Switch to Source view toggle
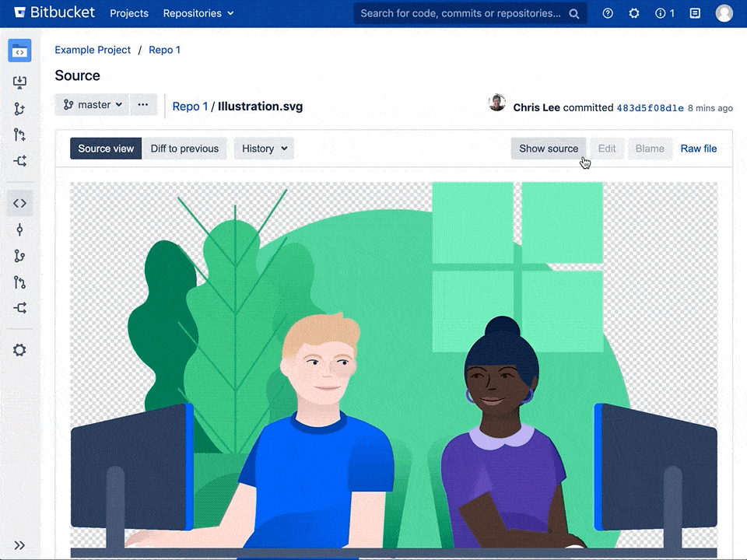Image resolution: width=747 pixels, height=560 pixels. click(x=106, y=149)
